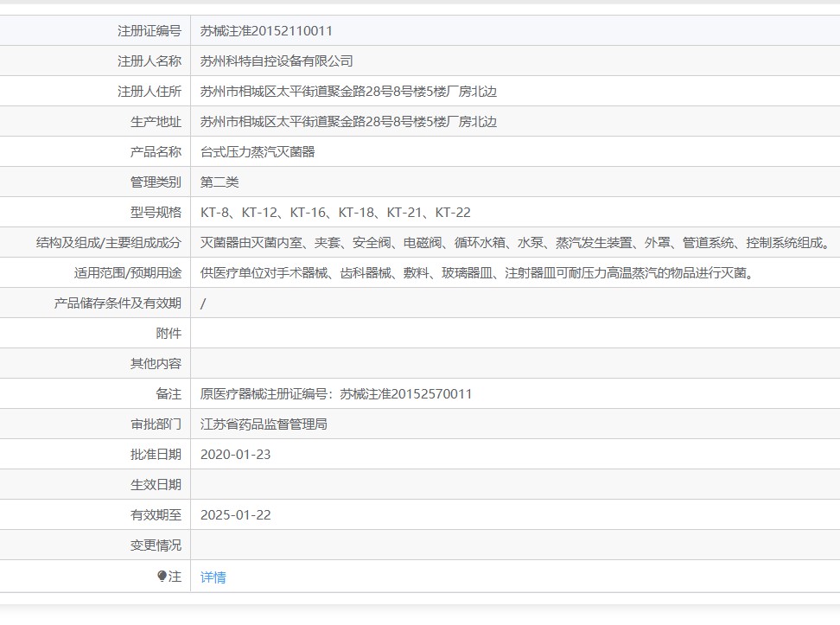This screenshot has width=840, height=625.
Task: Select the address value in the 生产地址 row
Action: [348, 122]
